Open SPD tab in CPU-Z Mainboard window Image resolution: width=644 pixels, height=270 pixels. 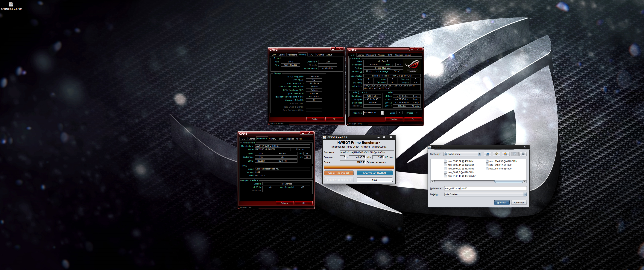(281, 139)
